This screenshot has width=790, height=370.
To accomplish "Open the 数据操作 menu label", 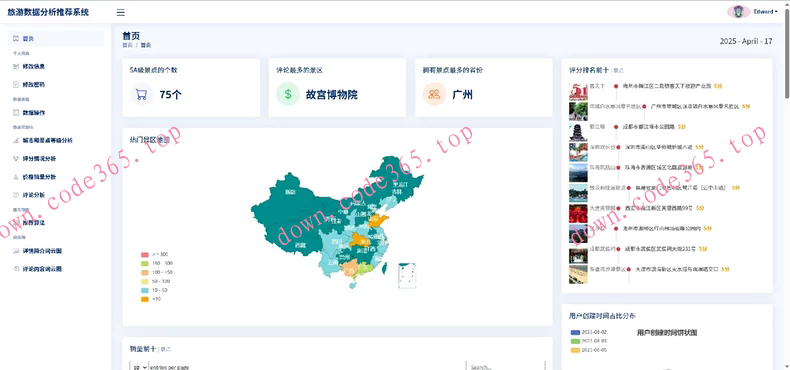I will [x=34, y=112].
